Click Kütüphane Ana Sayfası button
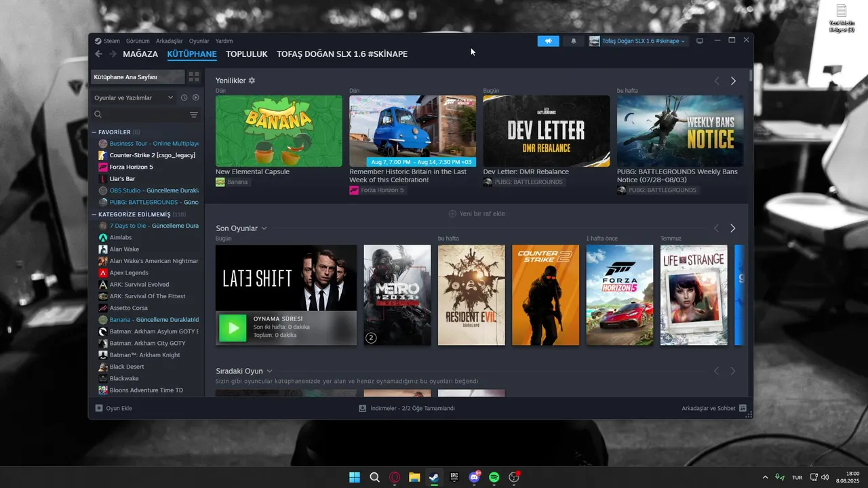Viewport: 868px width, 488px height. 138,77
